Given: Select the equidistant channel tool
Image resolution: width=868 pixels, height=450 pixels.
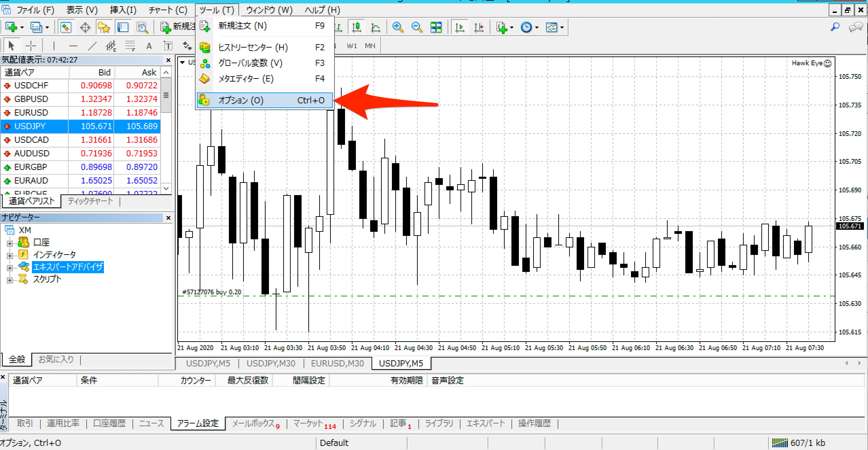Looking at the screenshot, I should tap(111, 46).
